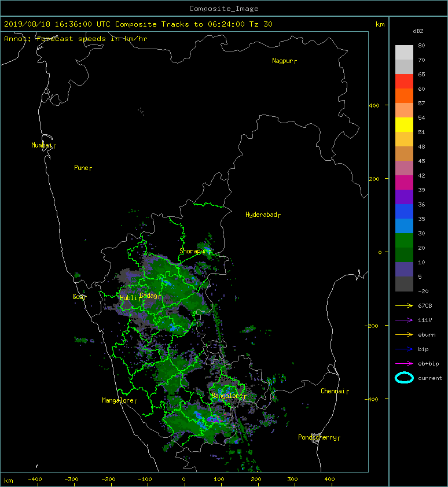Click the Composite_Image title text
The image size is (448, 487).
pos(224,9)
